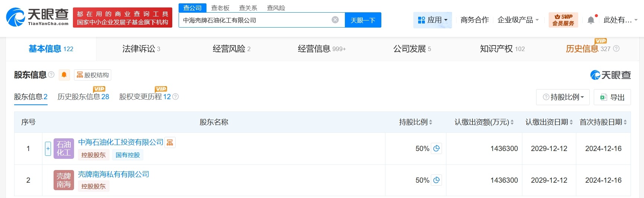Sort table by 认缴出资额 column

[x=512, y=122]
